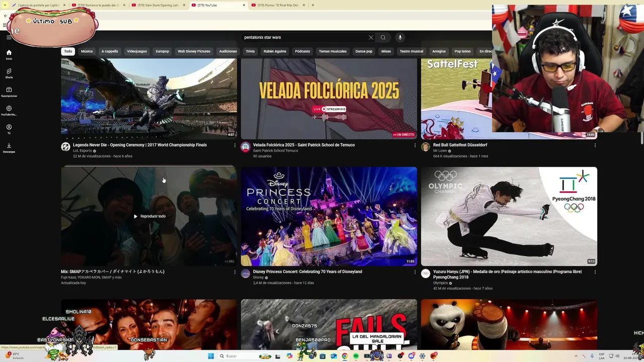Screen dimensions: 644x362
Task: Select the Audiciones filter chip
Action: 228,51
